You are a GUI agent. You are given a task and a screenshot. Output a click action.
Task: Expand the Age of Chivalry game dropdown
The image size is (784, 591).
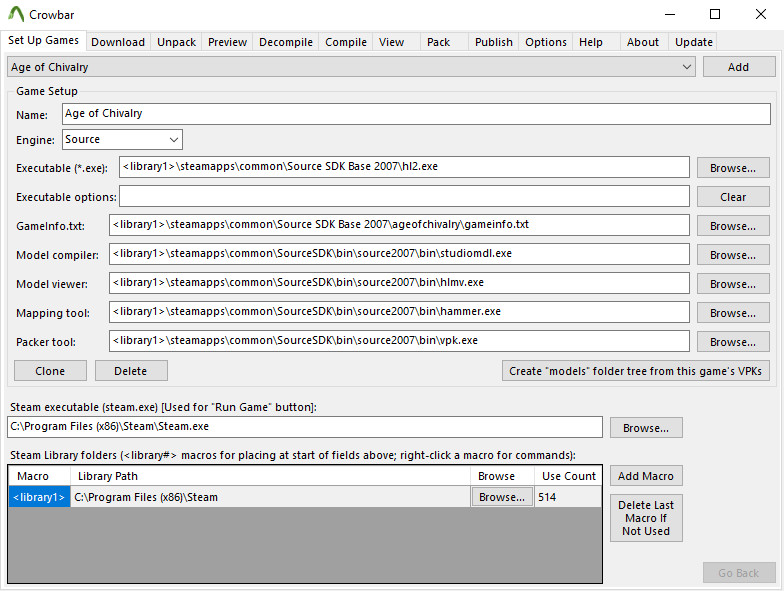coord(351,67)
